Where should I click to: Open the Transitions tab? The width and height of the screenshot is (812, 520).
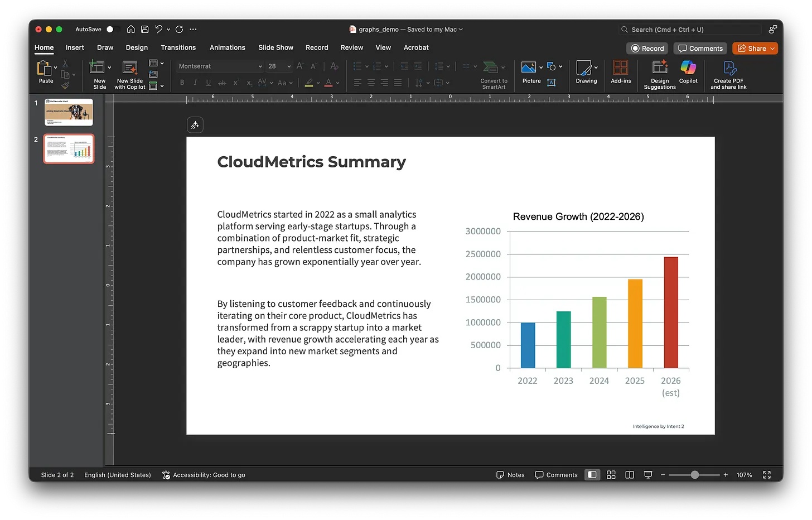[x=178, y=47]
